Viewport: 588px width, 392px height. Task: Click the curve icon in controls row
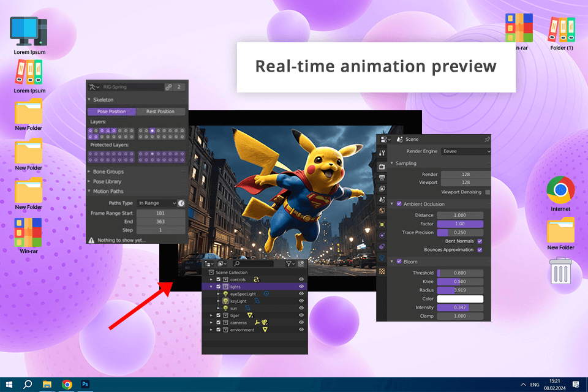click(257, 279)
